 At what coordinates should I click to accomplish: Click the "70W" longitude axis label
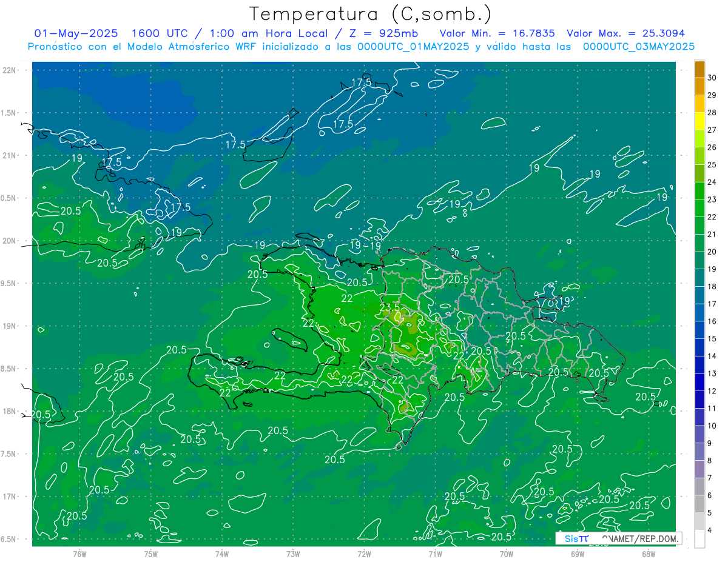coord(507,554)
